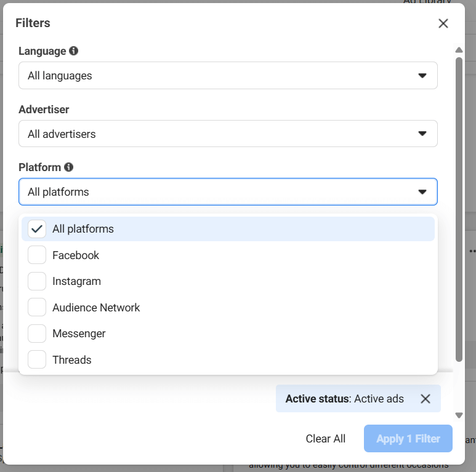
Task: Click the Advertiser section label
Action: (44, 109)
